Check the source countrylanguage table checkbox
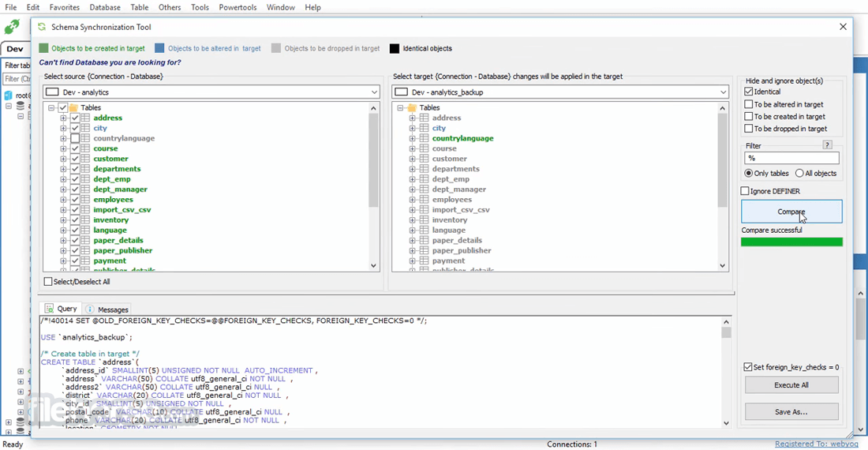 [x=75, y=138]
